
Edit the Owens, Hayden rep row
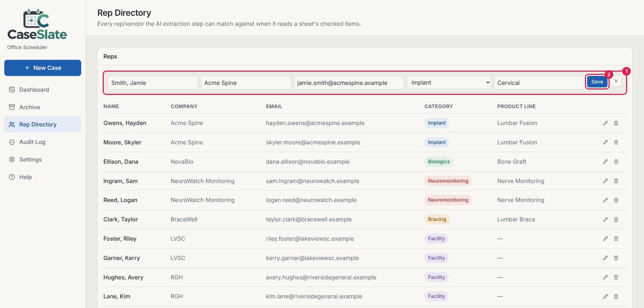605,123
